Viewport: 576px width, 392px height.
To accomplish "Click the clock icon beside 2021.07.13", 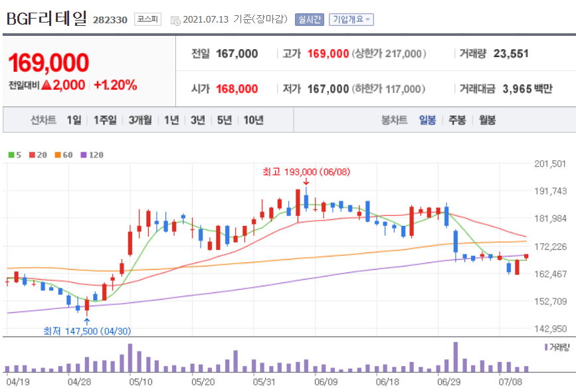I will pos(175,21).
